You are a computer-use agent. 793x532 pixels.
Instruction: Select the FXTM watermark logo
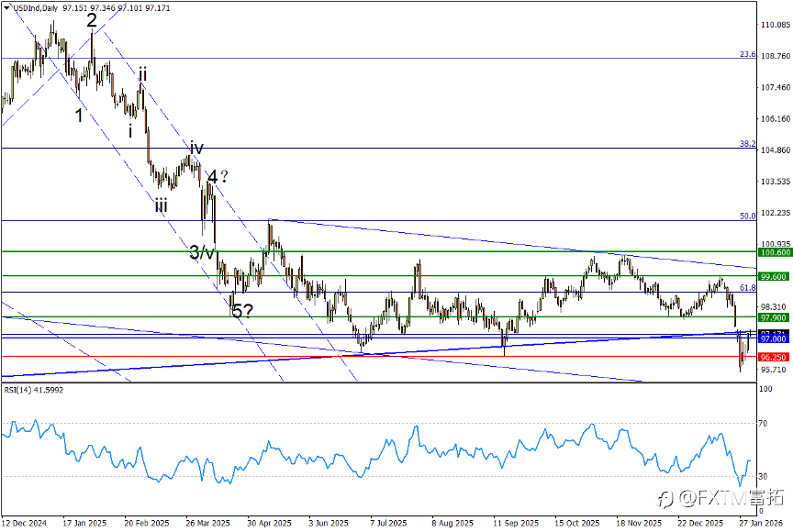720,498
